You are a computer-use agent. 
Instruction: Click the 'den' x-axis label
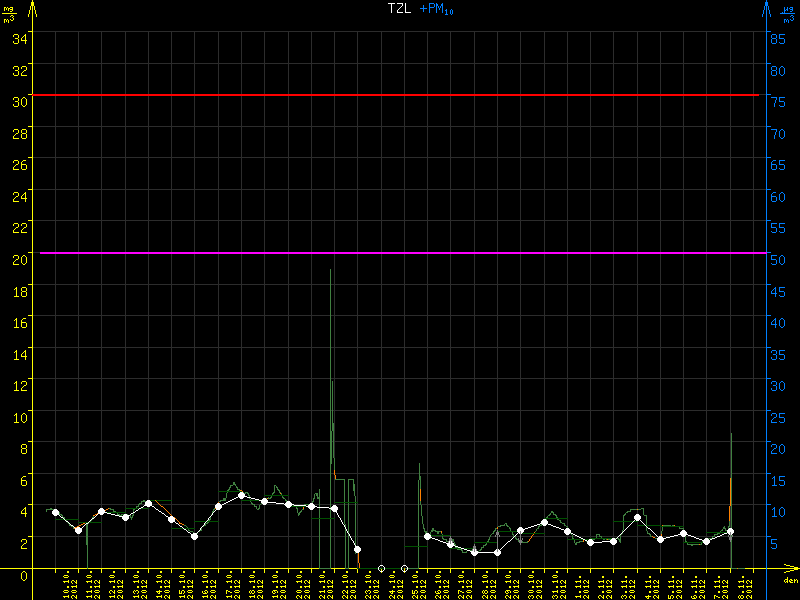click(790, 581)
